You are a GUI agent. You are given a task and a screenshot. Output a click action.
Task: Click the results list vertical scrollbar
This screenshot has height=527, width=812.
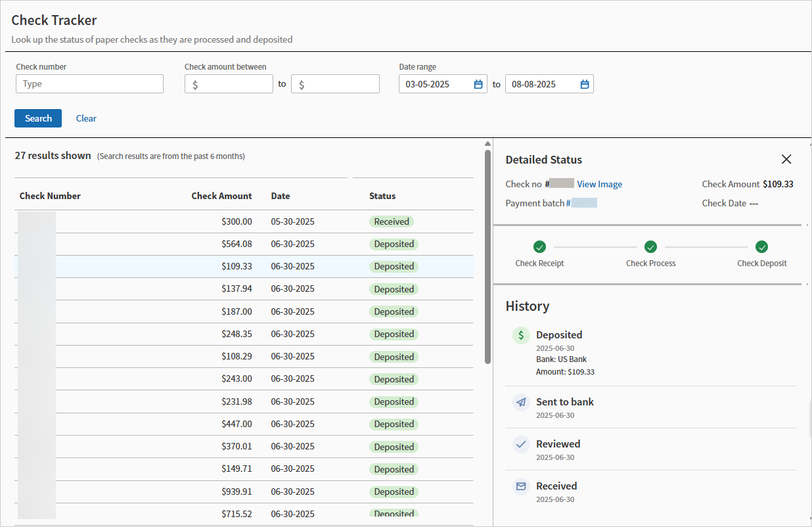487,256
